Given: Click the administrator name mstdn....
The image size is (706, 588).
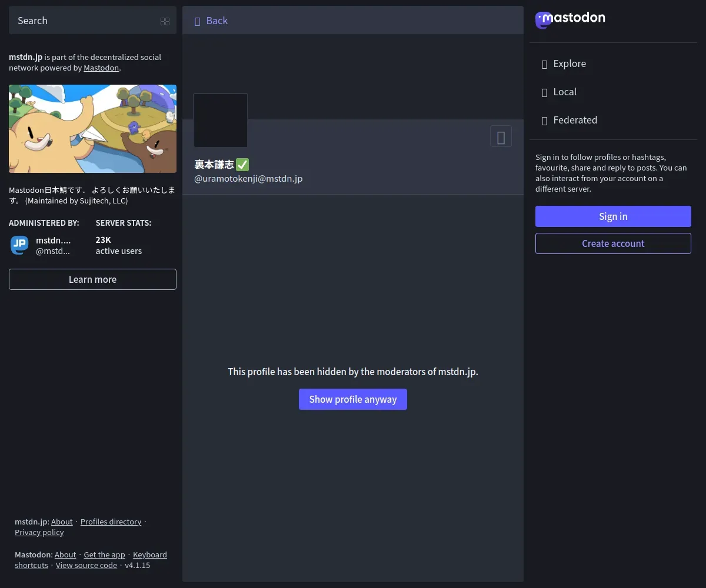Looking at the screenshot, I should tap(53, 240).
